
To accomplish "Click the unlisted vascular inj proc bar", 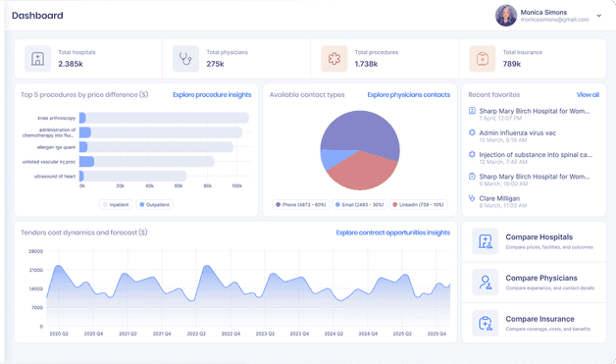I will click(x=147, y=162).
